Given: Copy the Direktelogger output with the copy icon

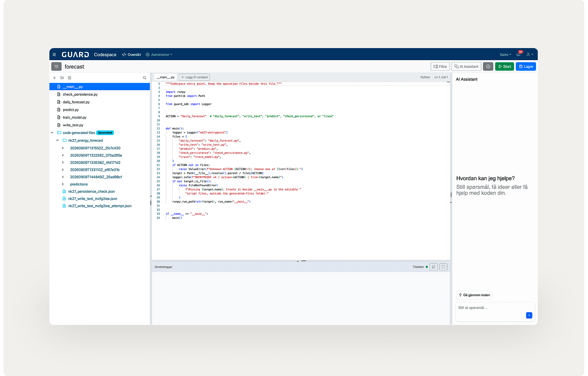Looking at the screenshot, I should pos(433,267).
